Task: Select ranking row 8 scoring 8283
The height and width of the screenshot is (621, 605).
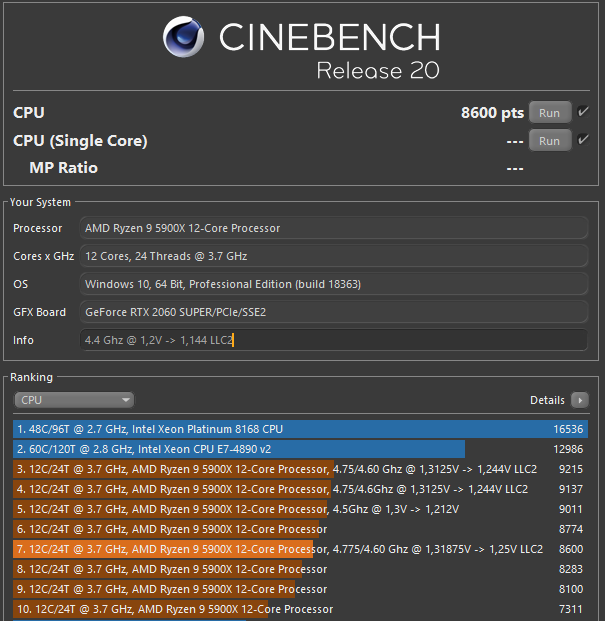Action: click(300, 569)
